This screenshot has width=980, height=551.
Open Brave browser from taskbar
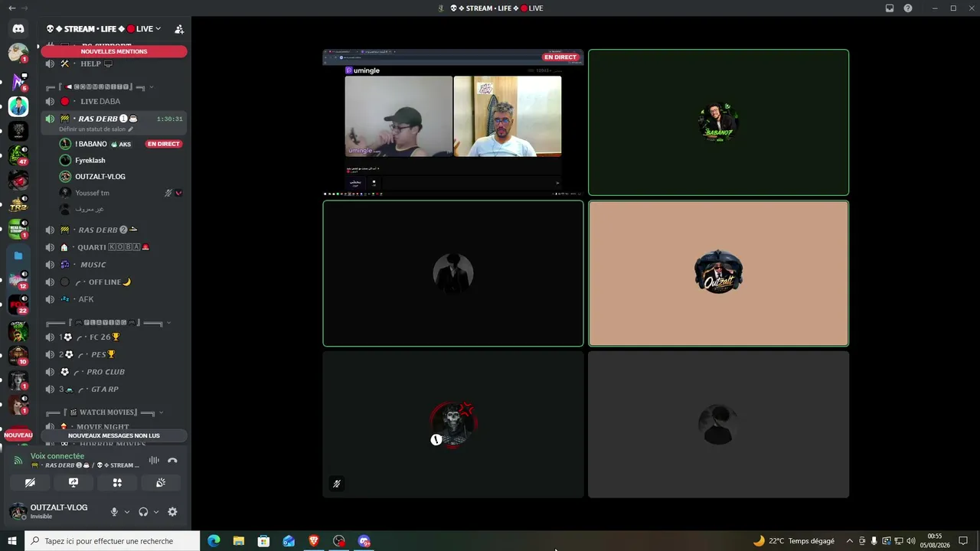(314, 541)
